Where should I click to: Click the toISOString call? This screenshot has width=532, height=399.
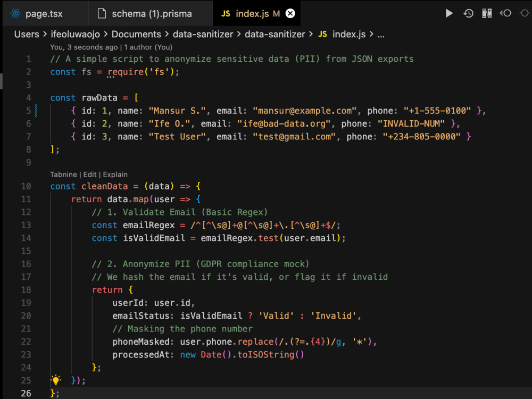point(270,355)
